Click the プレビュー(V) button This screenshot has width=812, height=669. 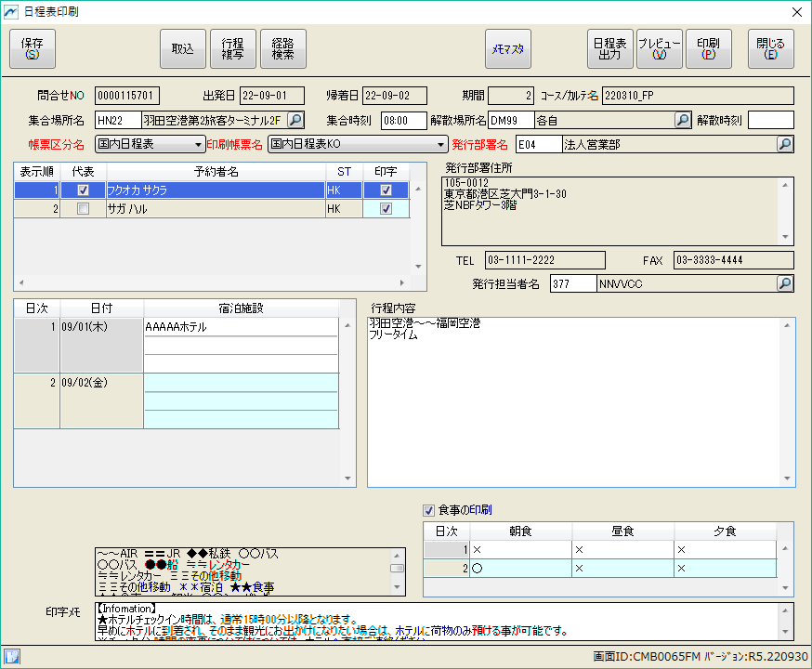660,48
